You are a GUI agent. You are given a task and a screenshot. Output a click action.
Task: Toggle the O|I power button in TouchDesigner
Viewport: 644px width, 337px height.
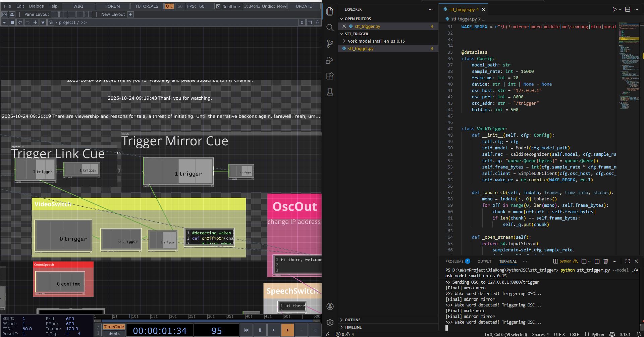169,6
